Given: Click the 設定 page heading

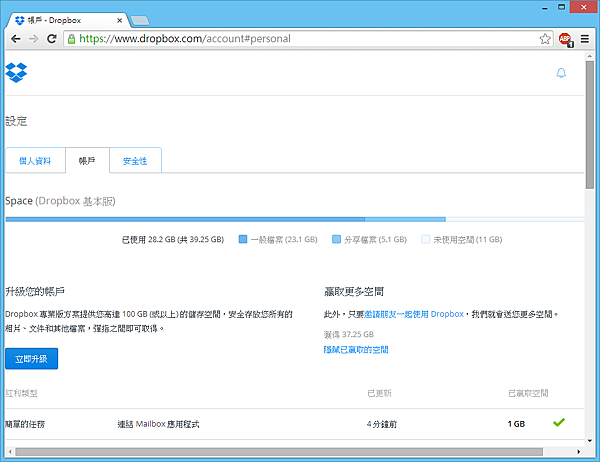Looking at the screenshot, I should click(x=16, y=121).
